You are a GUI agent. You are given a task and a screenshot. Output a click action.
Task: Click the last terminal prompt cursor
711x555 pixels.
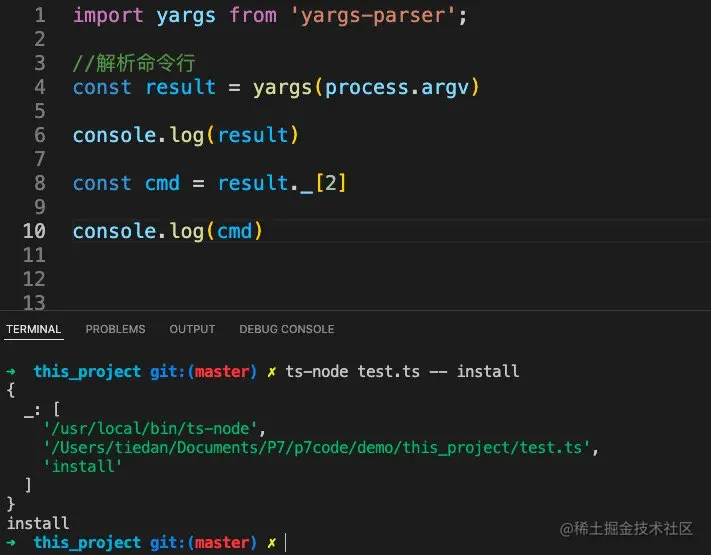tap(286, 542)
